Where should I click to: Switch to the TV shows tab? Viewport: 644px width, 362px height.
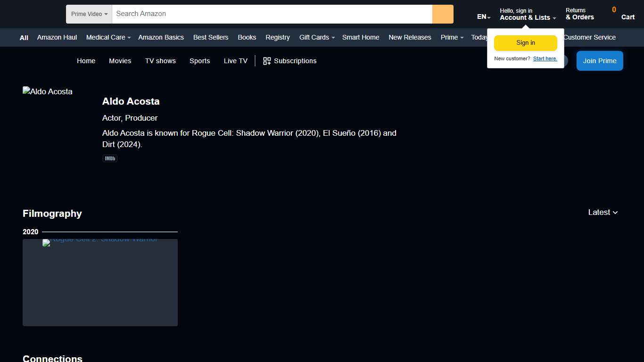pos(160,61)
